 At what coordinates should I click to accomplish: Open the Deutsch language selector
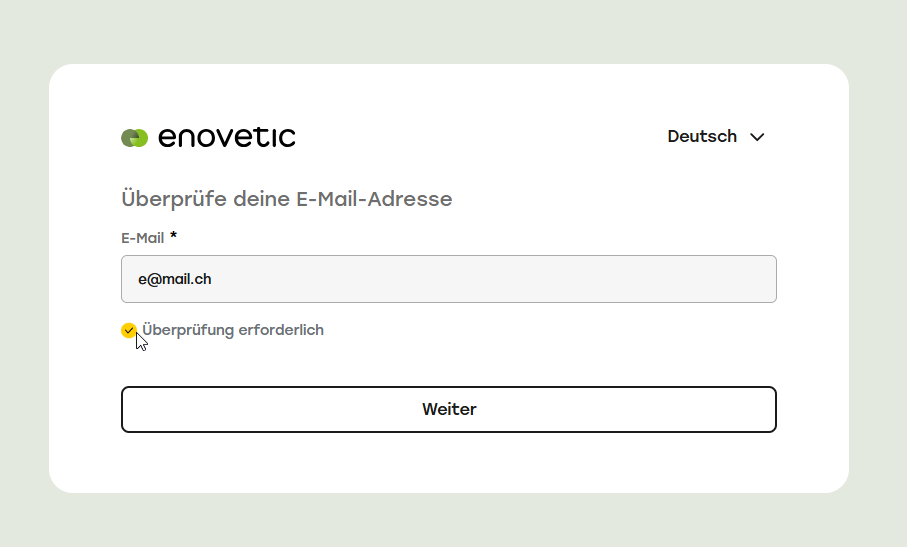pos(716,136)
